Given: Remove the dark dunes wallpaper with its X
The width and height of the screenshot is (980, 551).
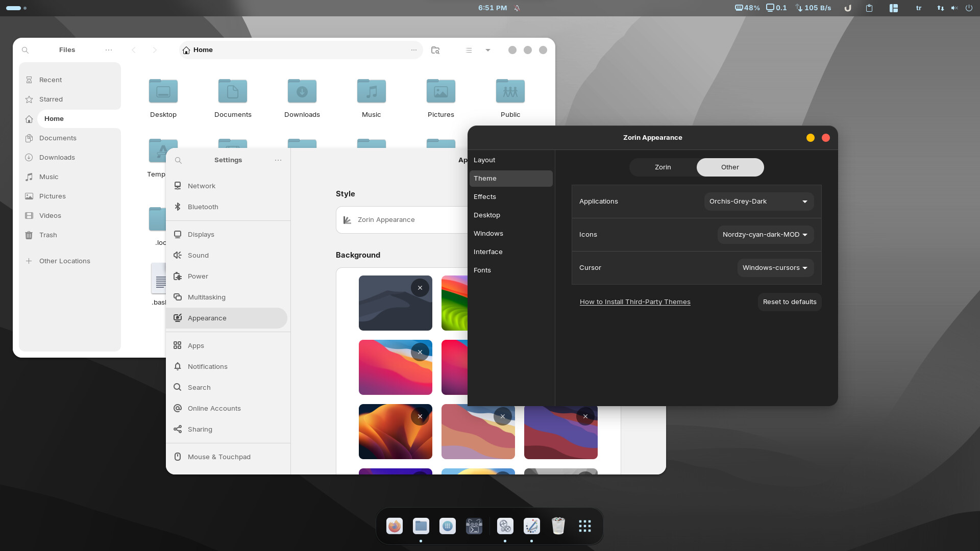Looking at the screenshot, I should coord(420,288).
